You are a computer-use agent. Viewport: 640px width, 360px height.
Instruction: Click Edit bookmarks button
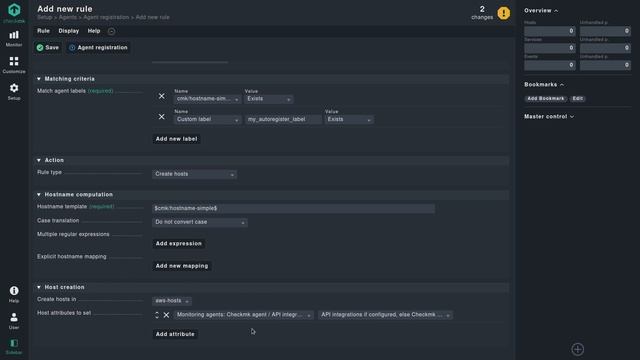point(578,99)
